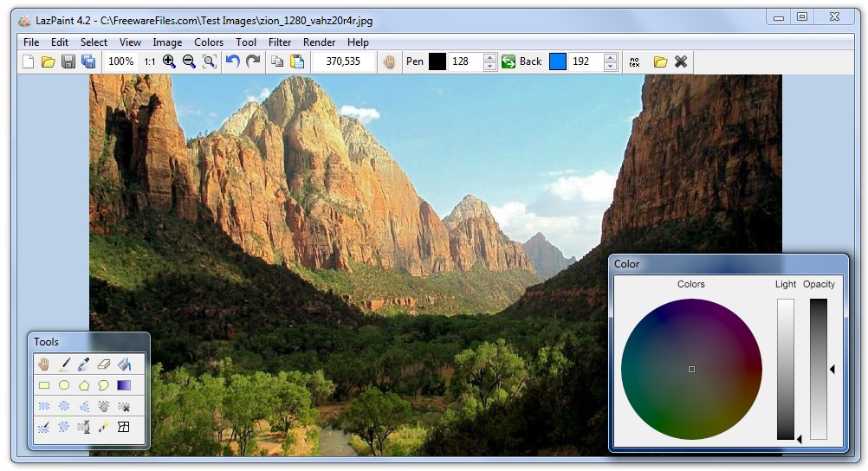The height and width of the screenshot is (471, 868).
Task: Select the Magic wand tool
Action: click(x=104, y=427)
